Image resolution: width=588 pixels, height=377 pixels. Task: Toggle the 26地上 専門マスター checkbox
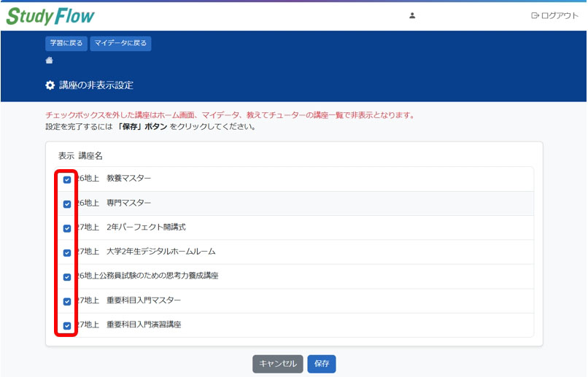(67, 204)
